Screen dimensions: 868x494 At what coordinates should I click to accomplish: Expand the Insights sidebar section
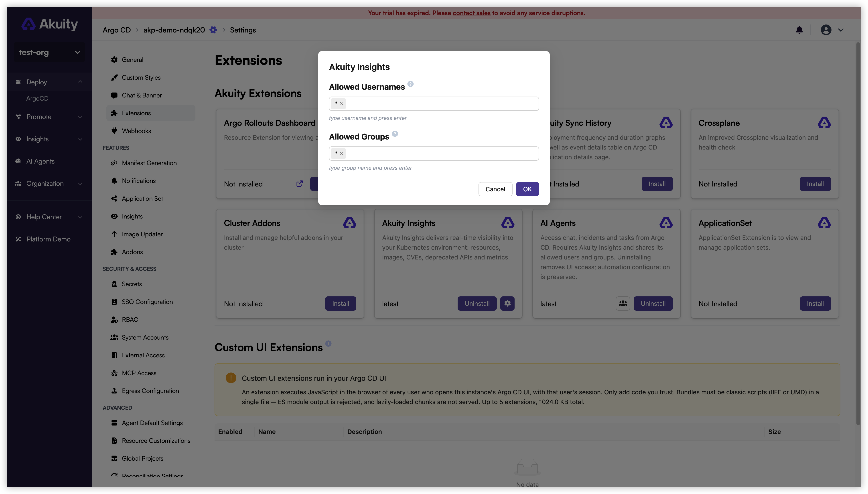49,139
